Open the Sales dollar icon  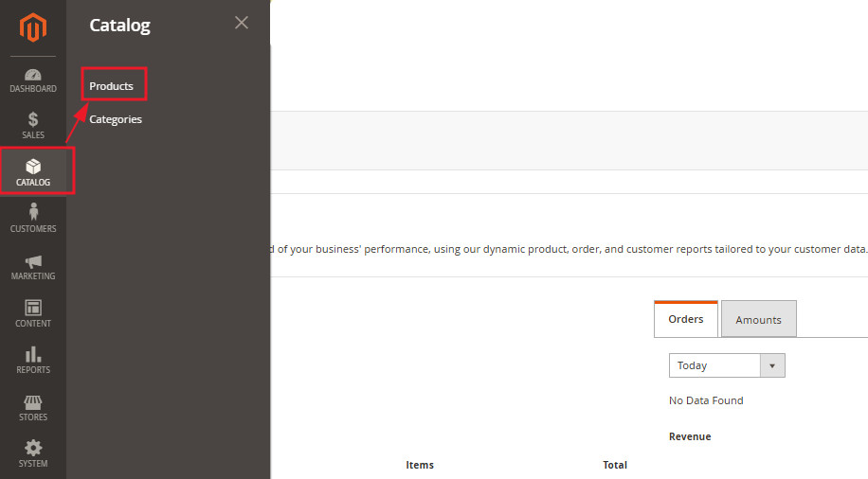point(33,119)
